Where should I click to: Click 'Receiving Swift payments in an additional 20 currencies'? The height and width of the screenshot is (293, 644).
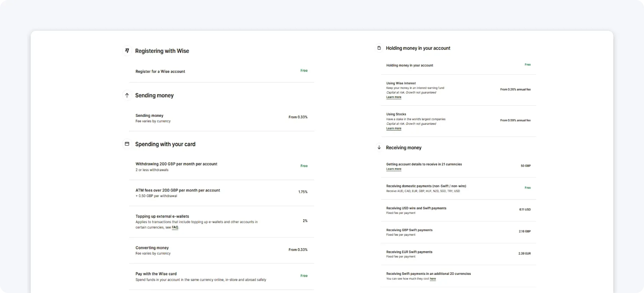pyautogui.click(x=429, y=274)
